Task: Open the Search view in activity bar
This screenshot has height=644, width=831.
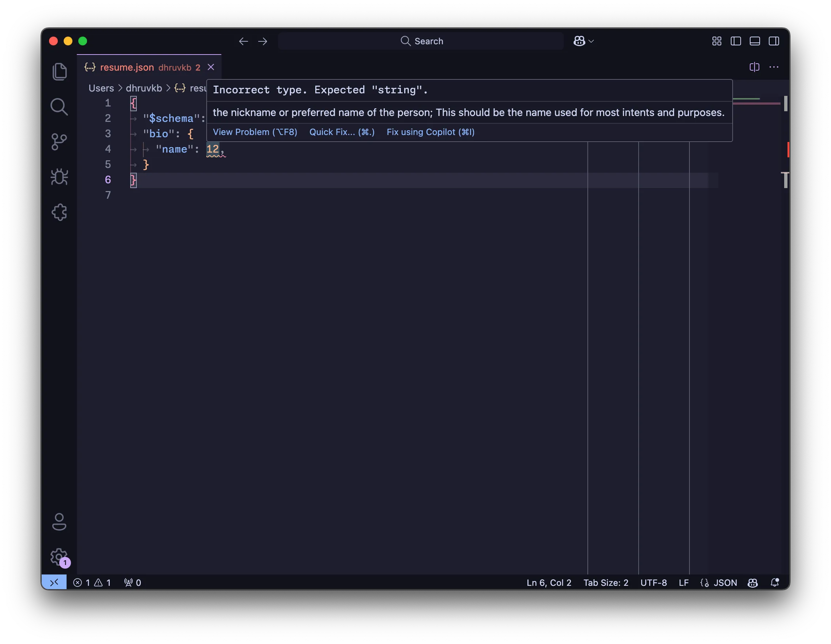Action: [x=59, y=107]
